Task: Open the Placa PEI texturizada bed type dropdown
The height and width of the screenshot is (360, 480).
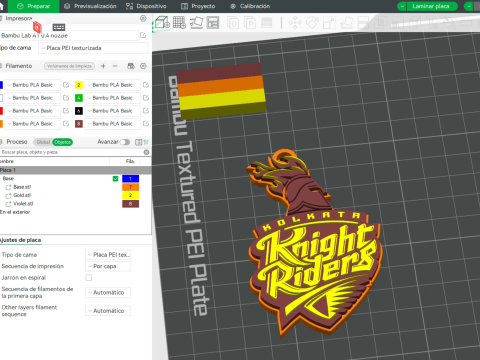Action: (93, 48)
